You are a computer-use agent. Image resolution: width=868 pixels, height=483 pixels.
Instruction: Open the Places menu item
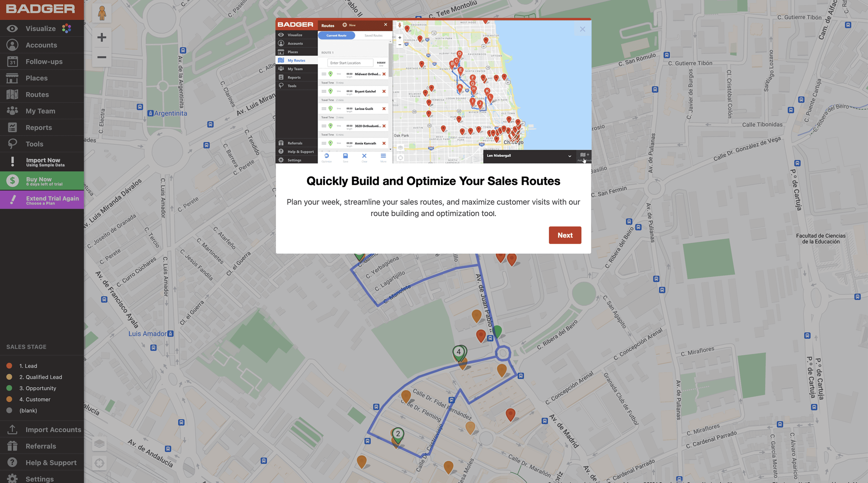tap(36, 78)
